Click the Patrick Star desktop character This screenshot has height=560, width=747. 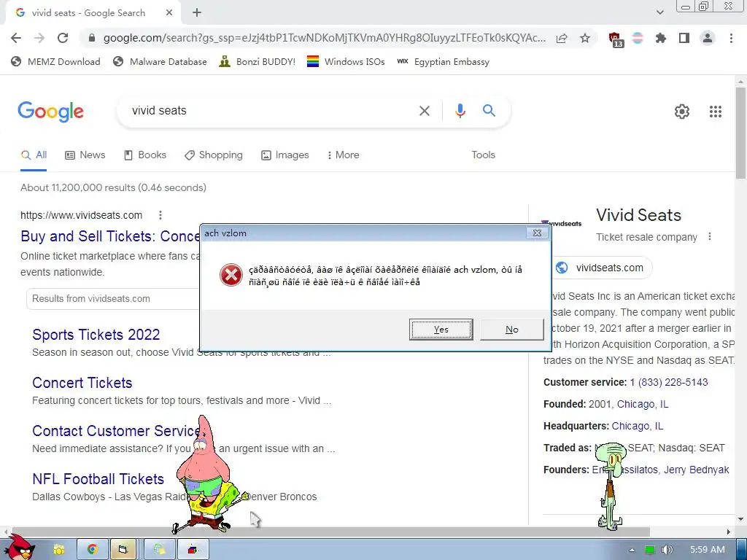204,459
